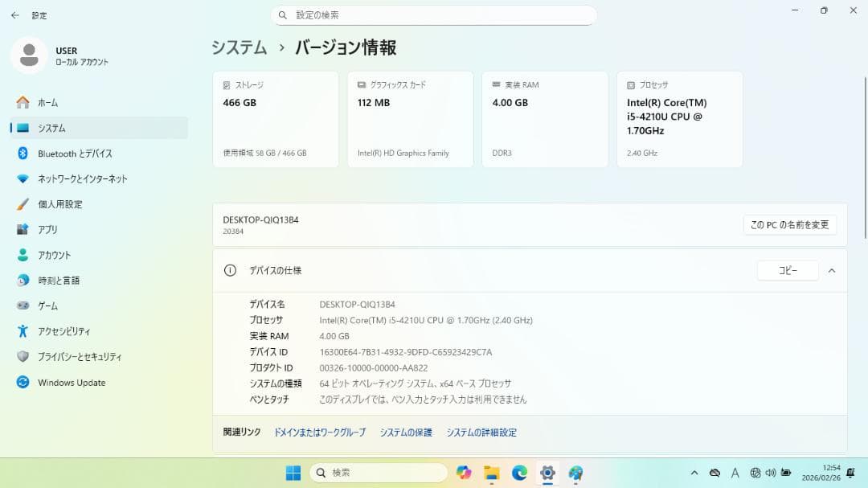Image resolution: width=868 pixels, height=488 pixels.
Task: Open ネットワークとインターネット settings
Action: [x=99, y=179]
